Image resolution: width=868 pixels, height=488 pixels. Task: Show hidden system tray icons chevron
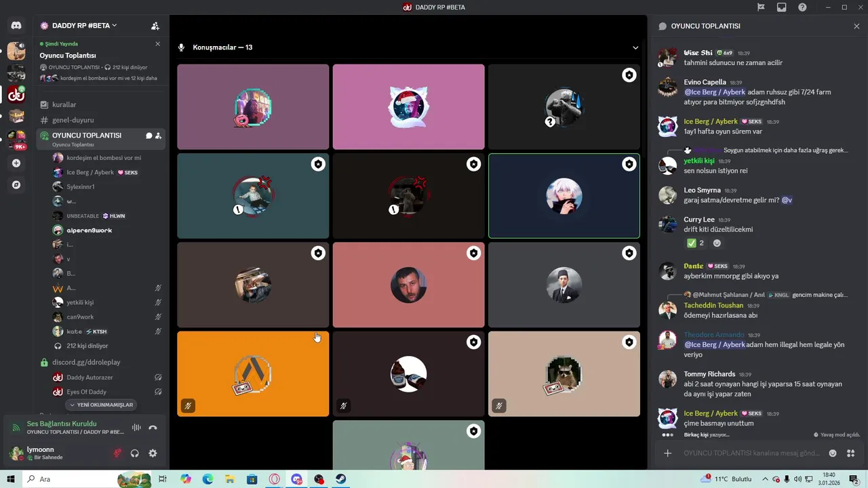766,479
